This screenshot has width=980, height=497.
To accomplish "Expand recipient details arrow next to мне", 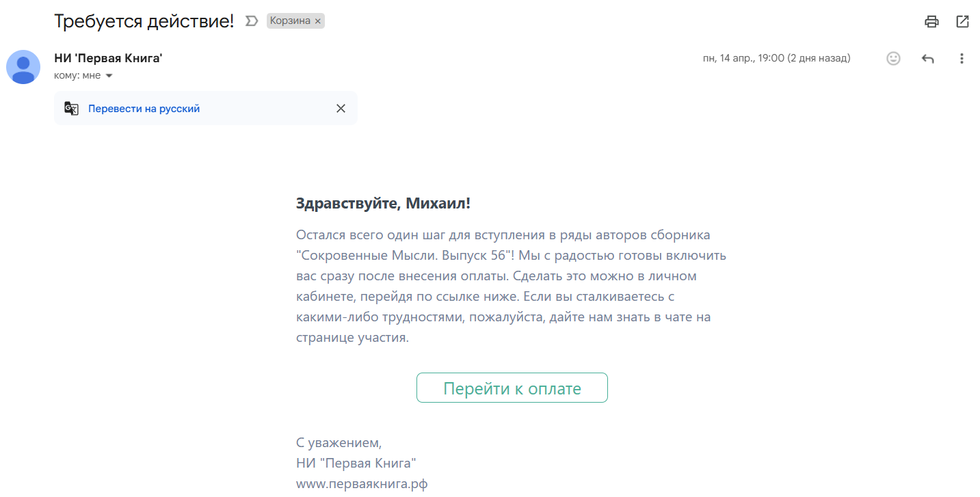I will click(109, 76).
